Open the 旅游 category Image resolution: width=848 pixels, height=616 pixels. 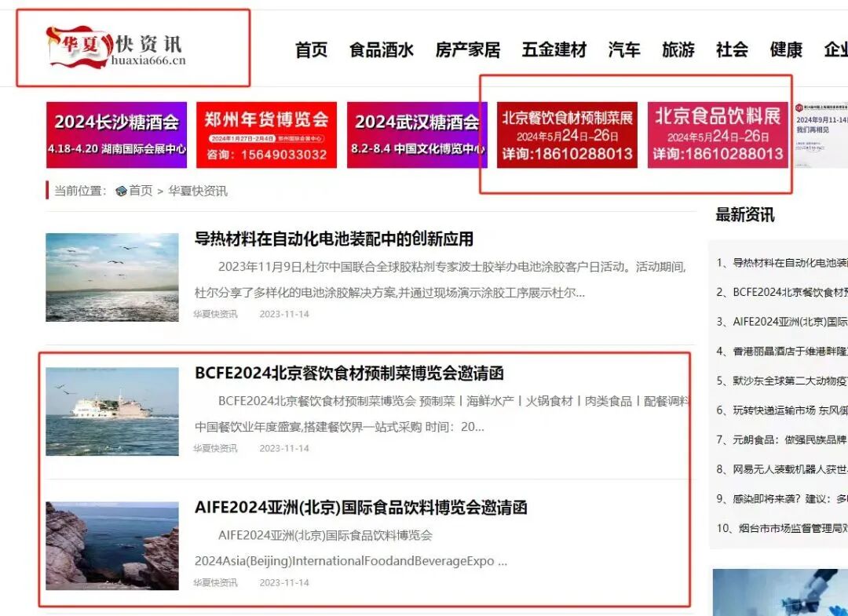[x=678, y=49]
